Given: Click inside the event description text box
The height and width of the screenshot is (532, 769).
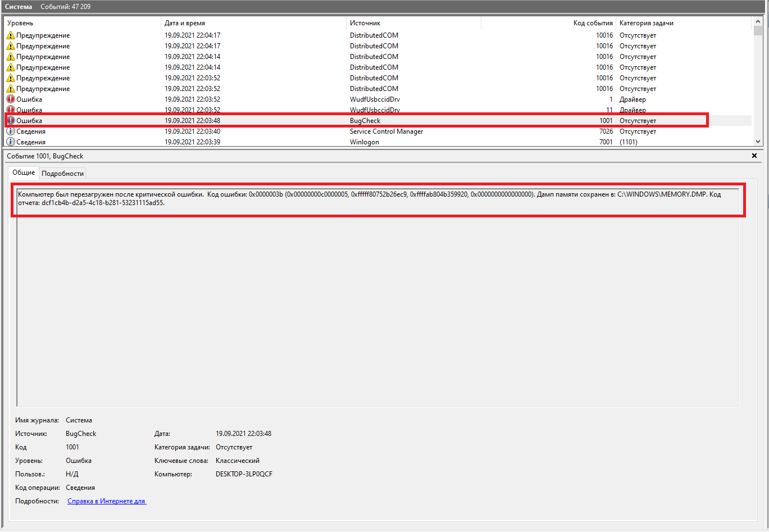Looking at the screenshot, I should pos(377,297).
